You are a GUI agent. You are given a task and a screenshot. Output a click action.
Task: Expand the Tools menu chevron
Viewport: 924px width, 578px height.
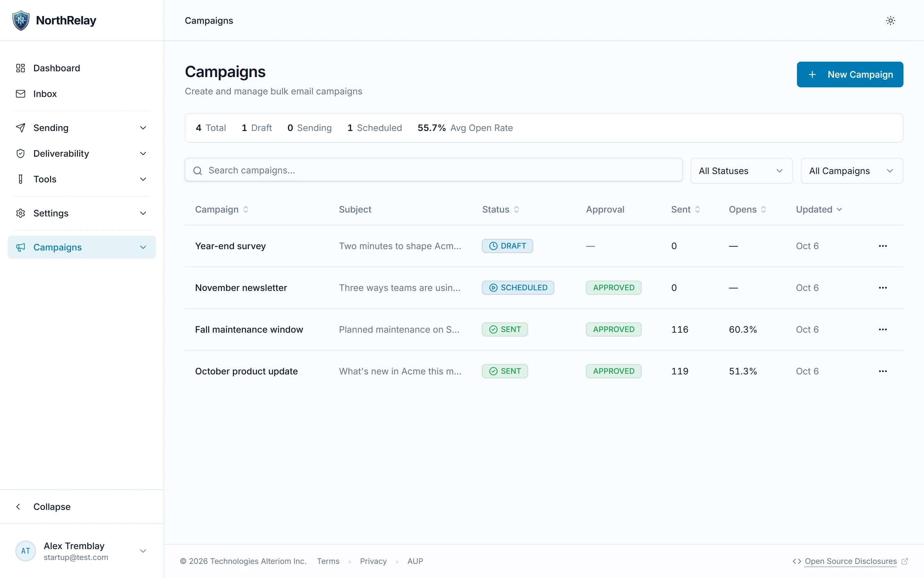tap(143, 179)
